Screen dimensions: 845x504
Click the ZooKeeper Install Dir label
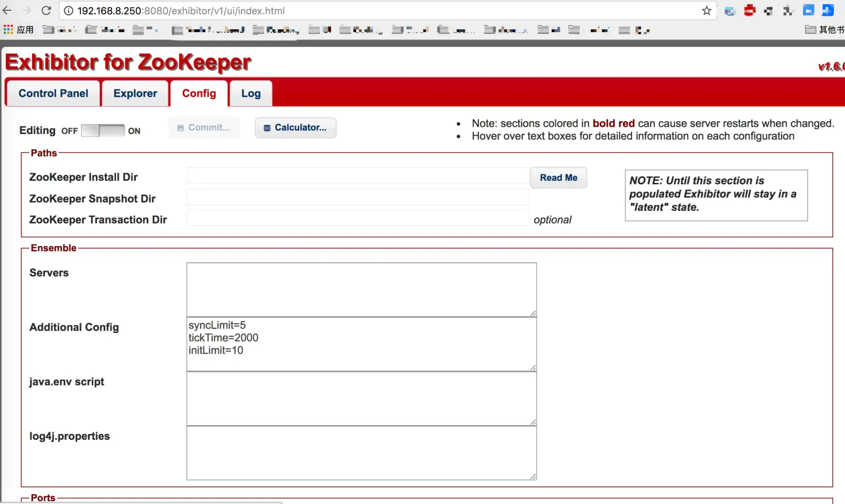[83, 177]
